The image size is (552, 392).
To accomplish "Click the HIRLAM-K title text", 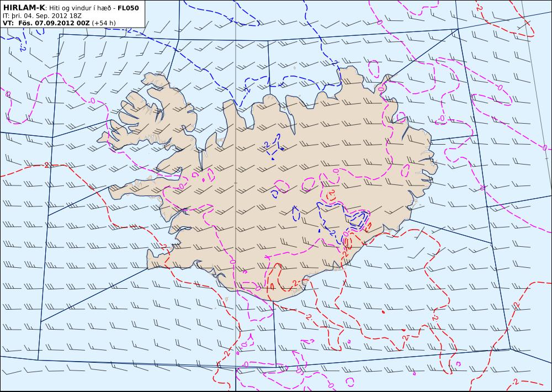I will click(24, 8).
